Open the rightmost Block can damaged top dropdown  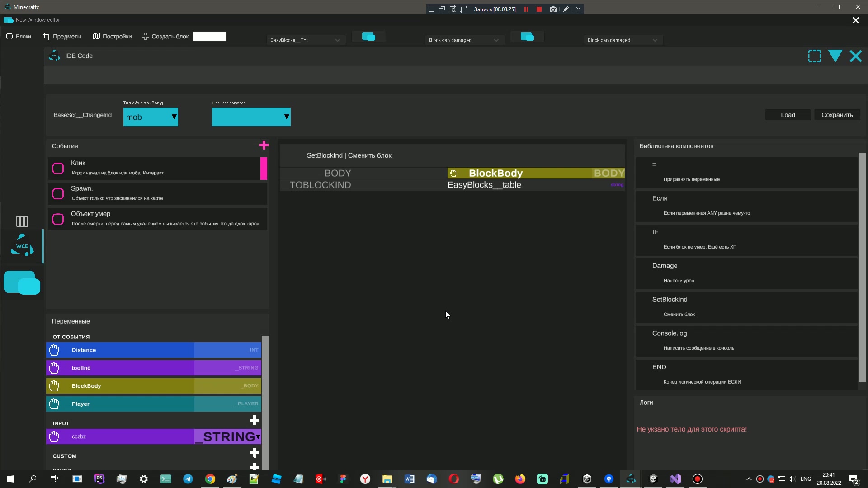pos(623,40)
